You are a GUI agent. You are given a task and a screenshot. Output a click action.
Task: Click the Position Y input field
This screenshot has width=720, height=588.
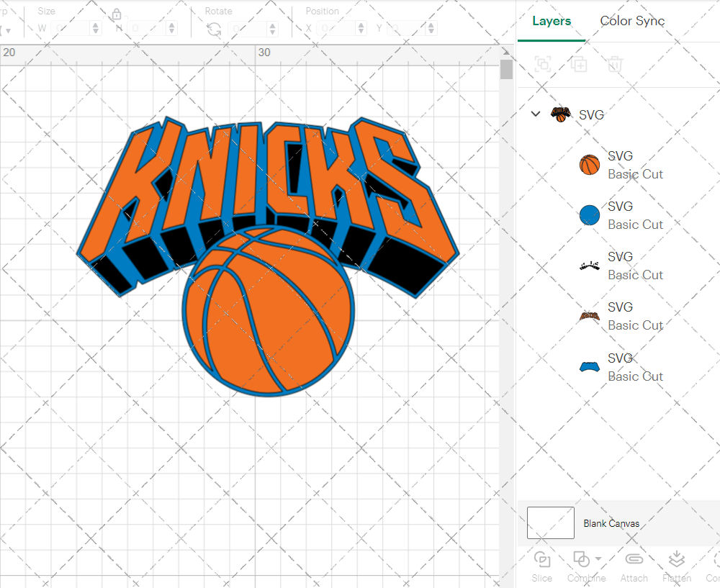coord(407,29)
